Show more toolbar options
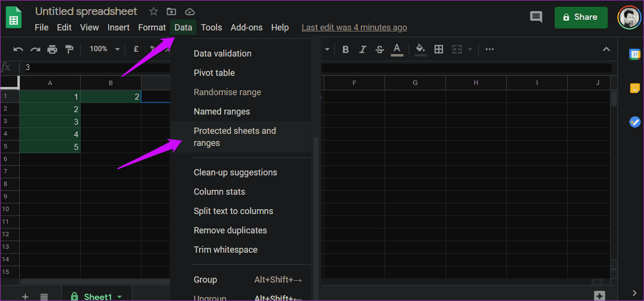This screenshot has width=644, height=301. coord(489,49)
